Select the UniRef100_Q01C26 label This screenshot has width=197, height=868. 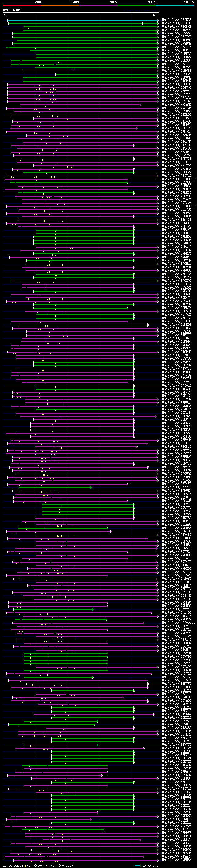(177, 74)
